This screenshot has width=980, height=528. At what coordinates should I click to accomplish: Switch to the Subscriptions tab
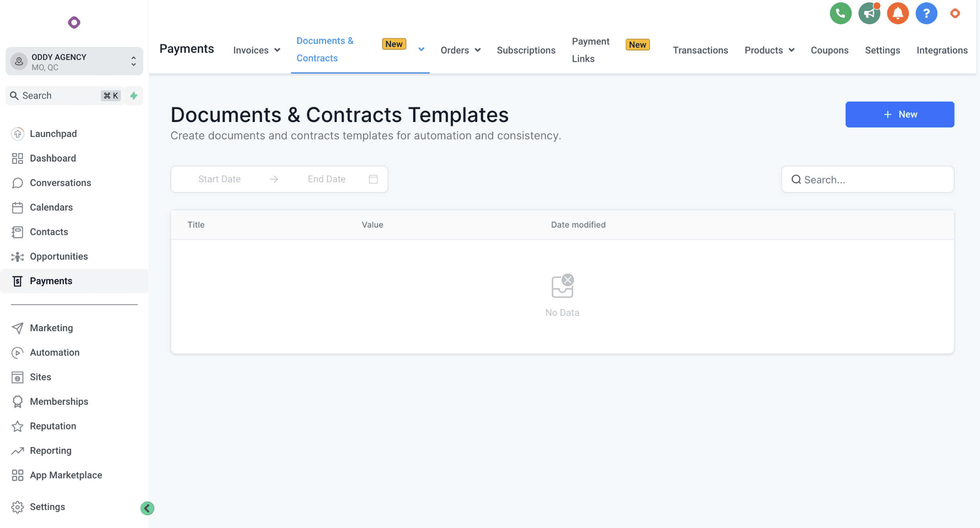[x=526, y=50]
